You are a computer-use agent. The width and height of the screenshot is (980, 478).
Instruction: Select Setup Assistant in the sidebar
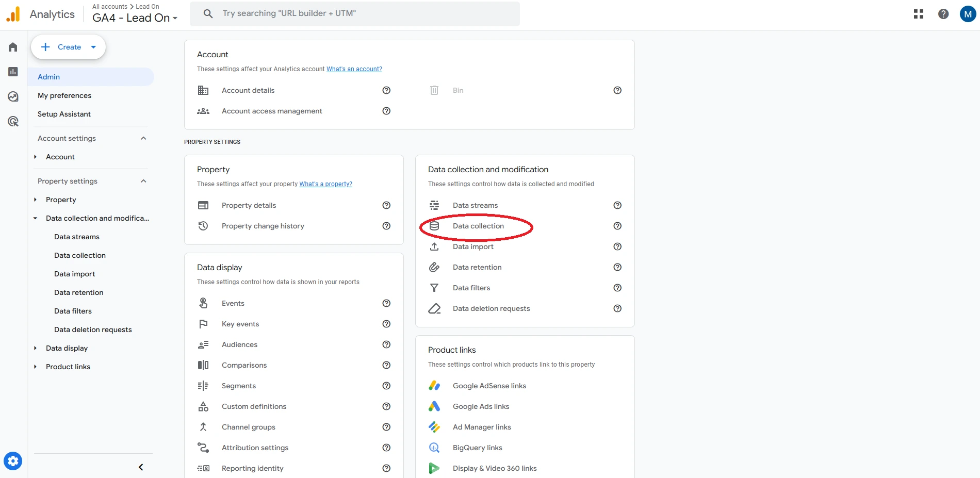(64, 114)
